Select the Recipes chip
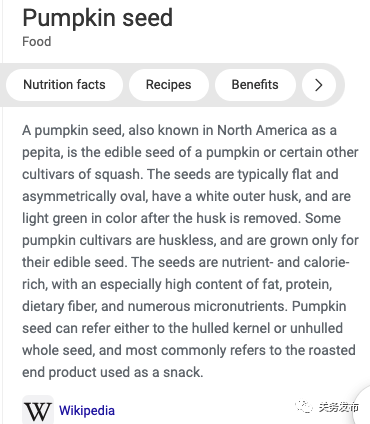This screenshot has width=370, height=424. pos(169,85)
